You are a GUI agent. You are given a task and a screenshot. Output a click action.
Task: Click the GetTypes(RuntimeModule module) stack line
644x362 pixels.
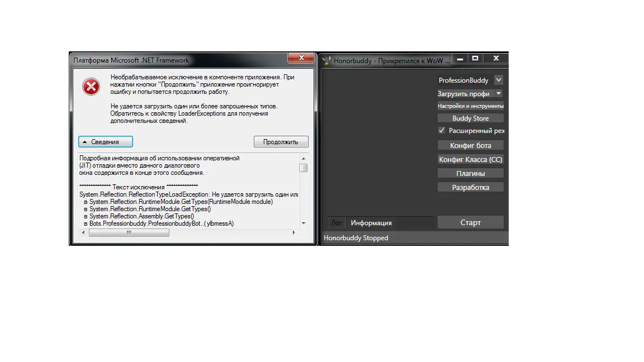178,202
